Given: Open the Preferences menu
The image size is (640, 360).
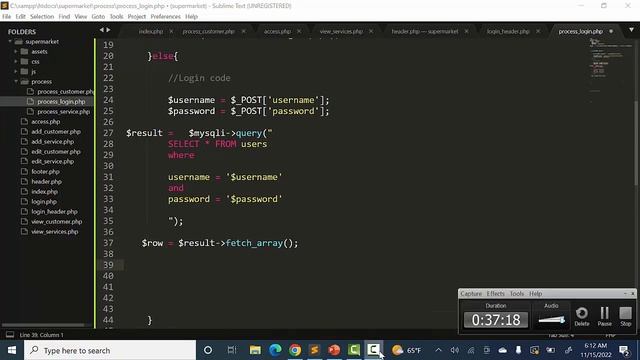Looking at the screenshot, I should click(x=165, y=17).
